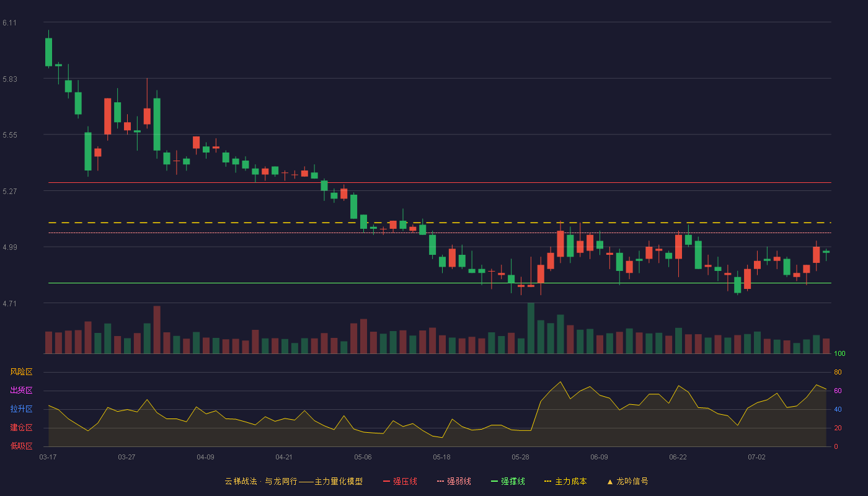Screen dimensions: 868x496
Task: Click the 5.27 price axis label
Action: (x=9, y=192)
